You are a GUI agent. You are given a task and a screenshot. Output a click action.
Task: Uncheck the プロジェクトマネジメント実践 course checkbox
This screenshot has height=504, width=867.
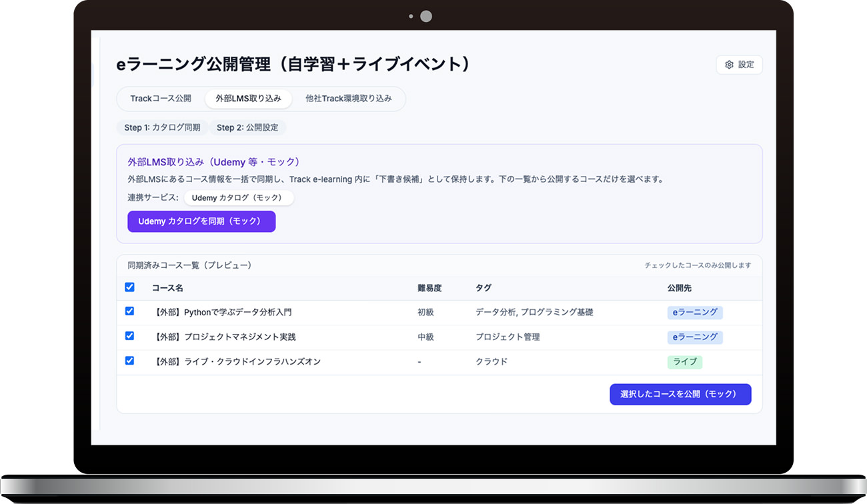coord(130,336)
